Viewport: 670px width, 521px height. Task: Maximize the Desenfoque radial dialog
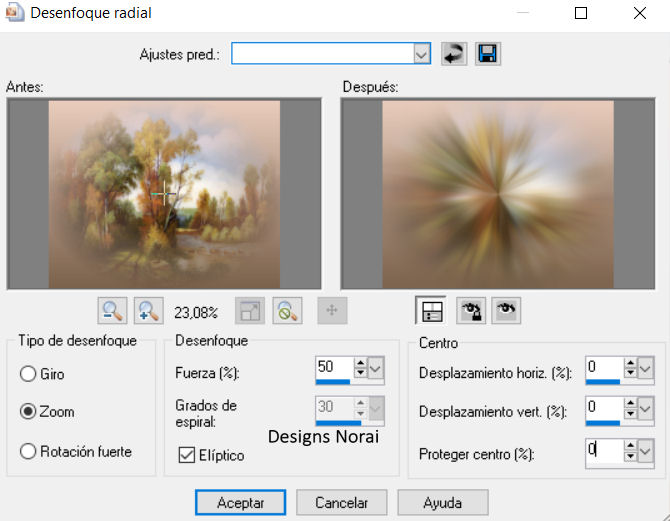581,13
